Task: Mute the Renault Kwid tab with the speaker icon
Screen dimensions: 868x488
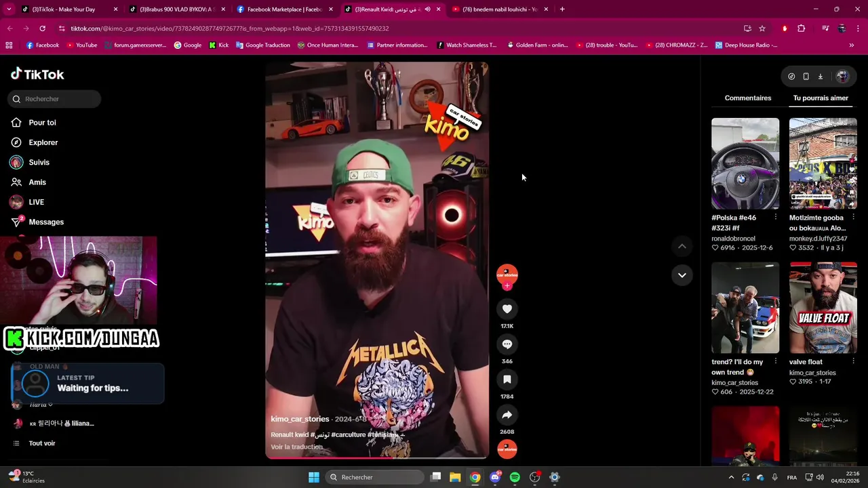Action: pos(427,9)
